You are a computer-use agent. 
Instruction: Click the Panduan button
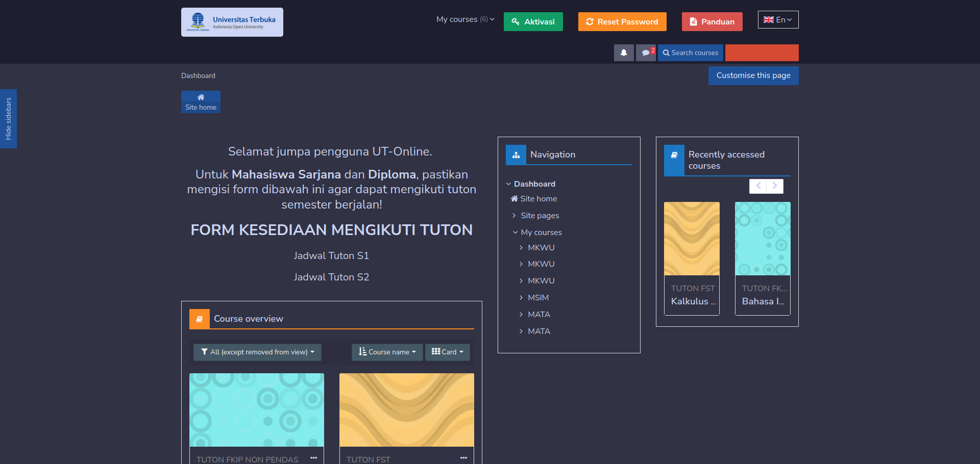[x=712, y=22]
